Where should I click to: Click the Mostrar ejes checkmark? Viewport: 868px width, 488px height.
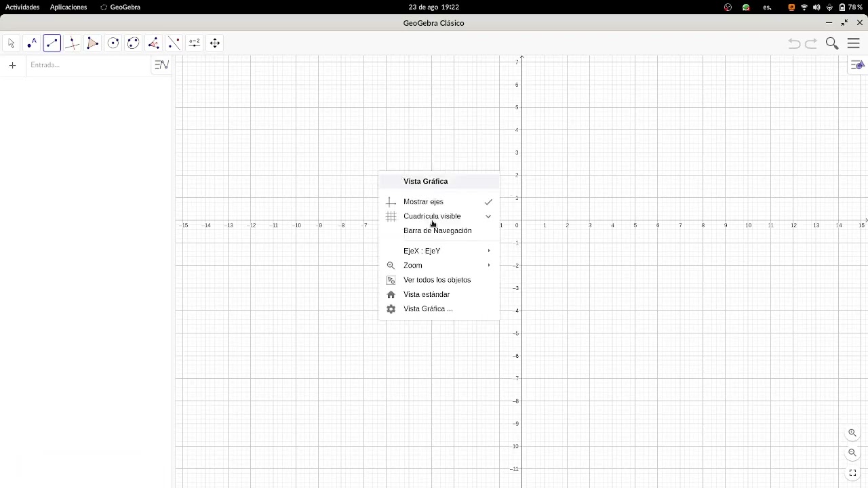click(488, 202)
